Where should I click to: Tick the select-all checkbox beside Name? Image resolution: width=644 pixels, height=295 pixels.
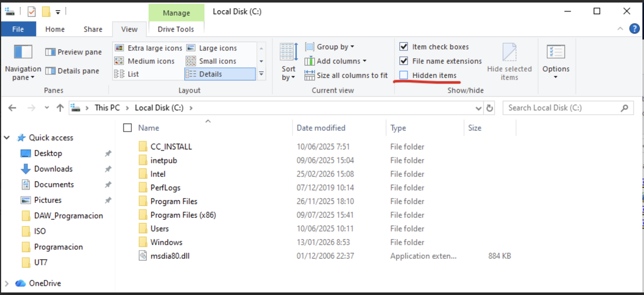click(x=127, y=128)
